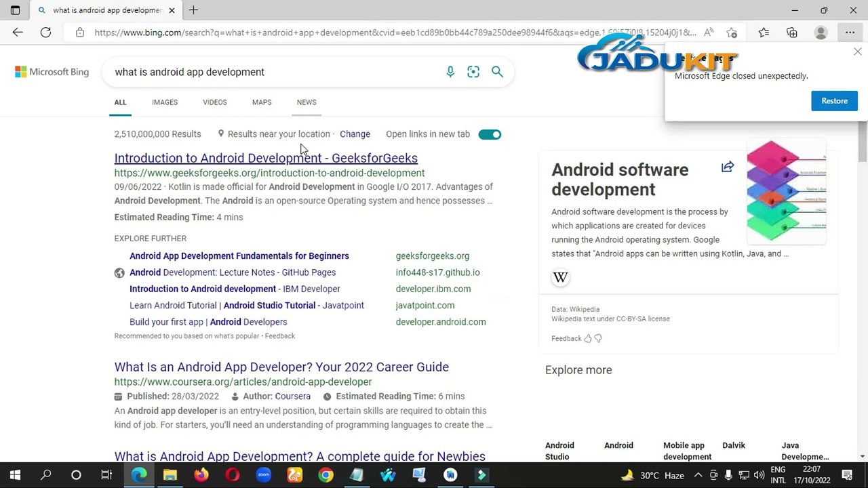Click the Android architecture diagram thumbnail
This screenshot has width=868, height=488.
(x=787, y=192)
